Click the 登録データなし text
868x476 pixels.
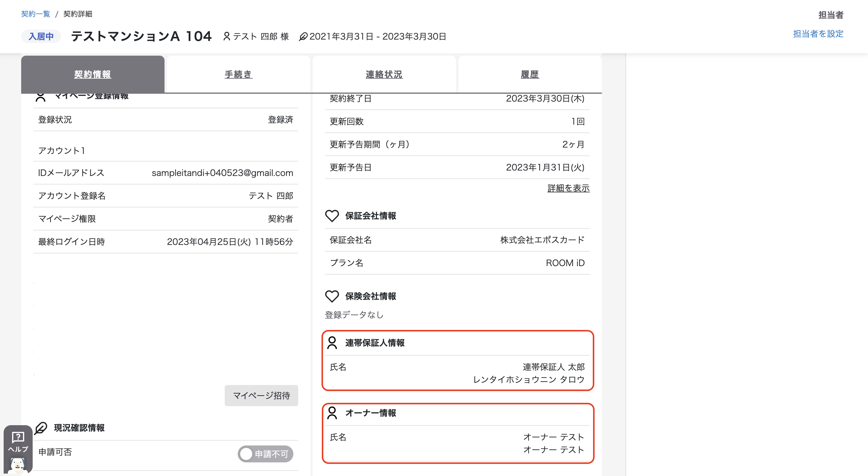354,315
